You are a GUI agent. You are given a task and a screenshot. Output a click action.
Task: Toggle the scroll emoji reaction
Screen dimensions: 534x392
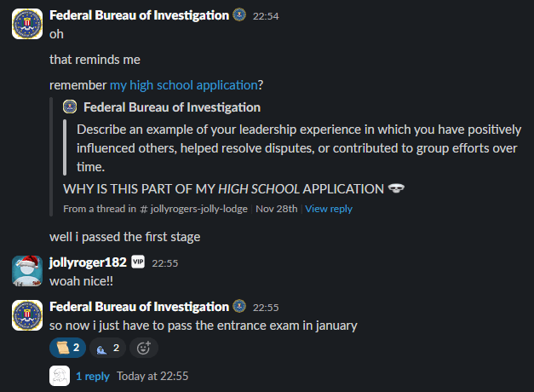[x=67, y=347]
